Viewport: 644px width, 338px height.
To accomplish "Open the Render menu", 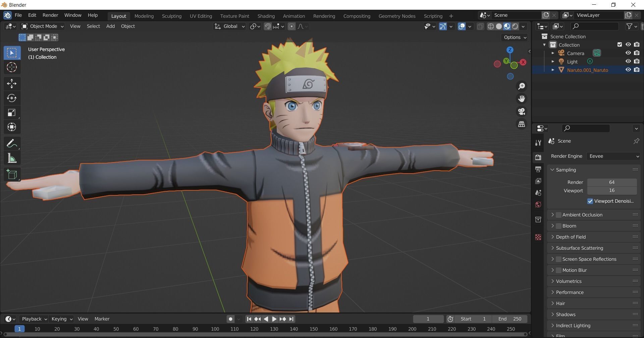I will 50,15.
